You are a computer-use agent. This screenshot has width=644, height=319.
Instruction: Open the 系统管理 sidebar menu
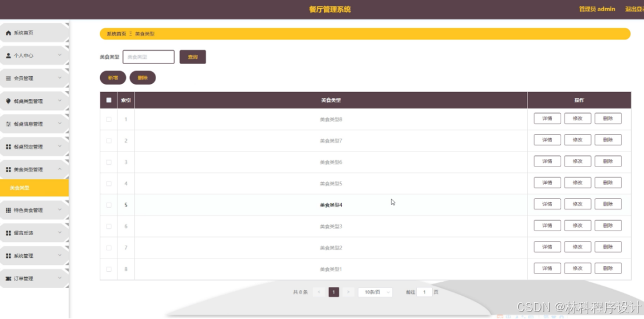click(34, 256)
